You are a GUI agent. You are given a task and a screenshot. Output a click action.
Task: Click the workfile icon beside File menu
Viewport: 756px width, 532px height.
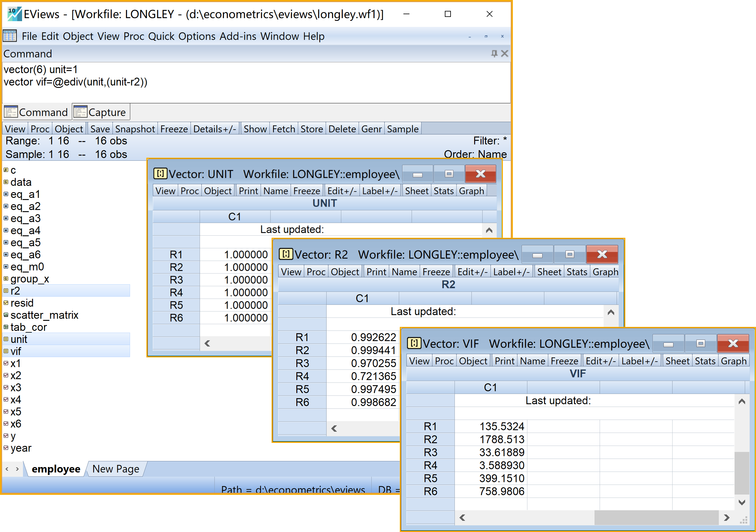[x=10, y=36]
